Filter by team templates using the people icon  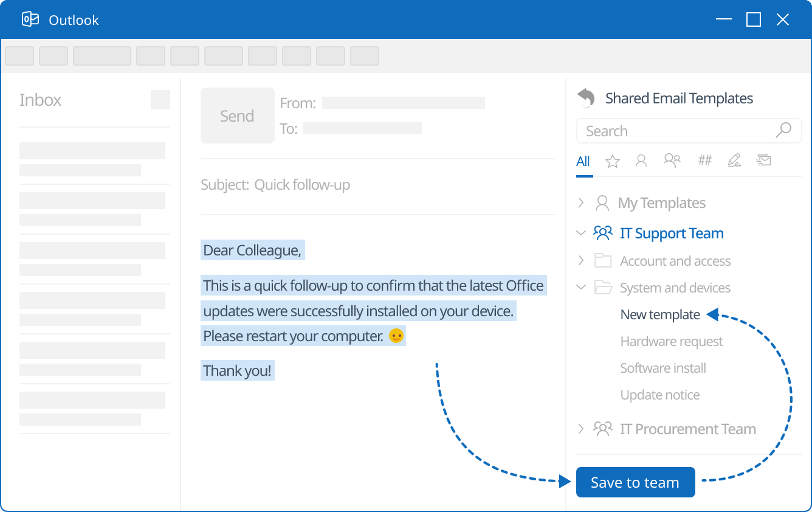tap(672, 161)
